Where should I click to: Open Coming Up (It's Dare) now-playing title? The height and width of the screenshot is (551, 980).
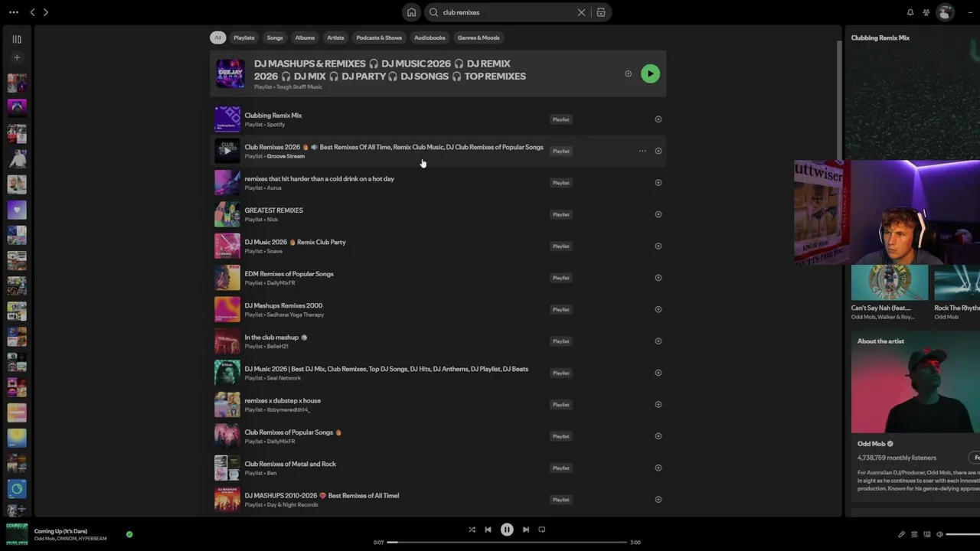click(60, 531)
